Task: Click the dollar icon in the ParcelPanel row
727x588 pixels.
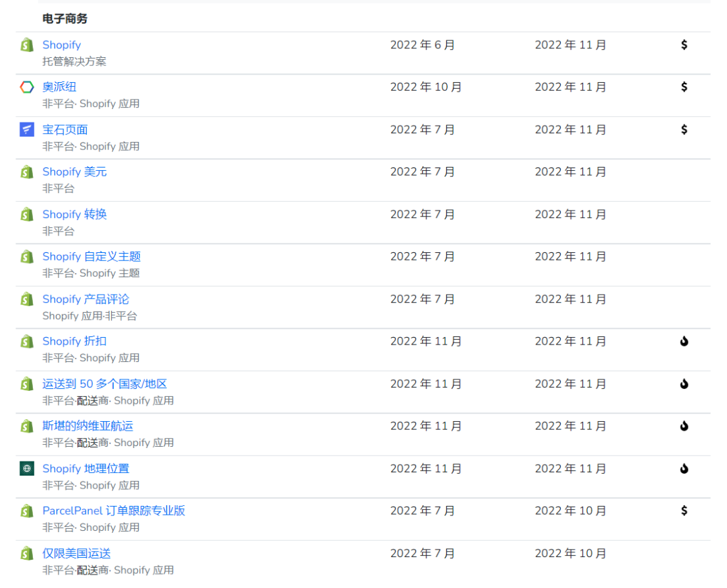Action: [684, 511]
